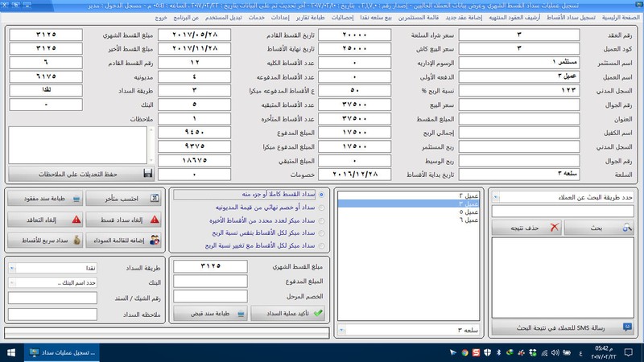The height and width of the screenshot is (362, 644).
Task: Click the people icon for إضافة للقائمة السوداء
Action: pos(155,240)
